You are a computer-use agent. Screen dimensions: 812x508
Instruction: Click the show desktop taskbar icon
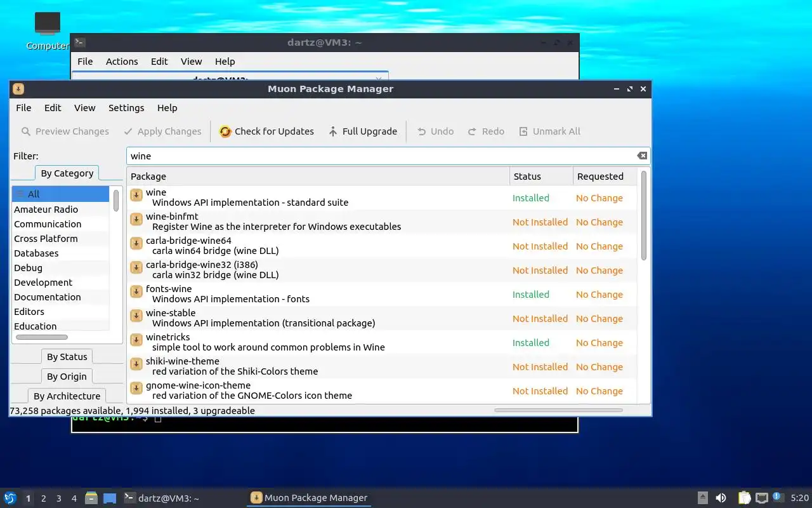point(110,498)
